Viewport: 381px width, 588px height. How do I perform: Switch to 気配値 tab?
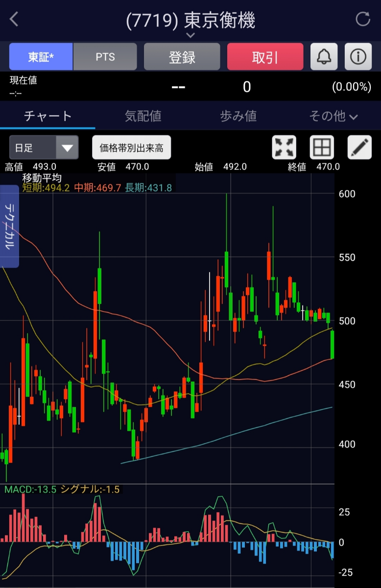tap(143, 116)
